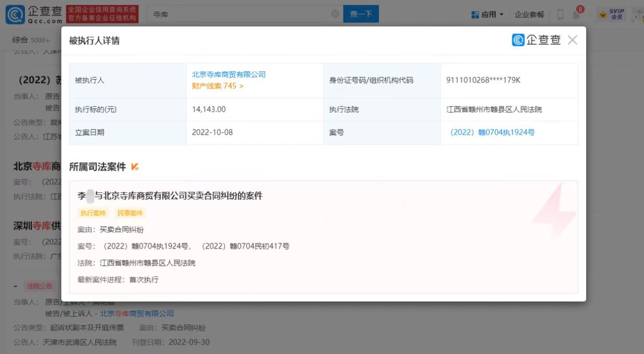The width and height of the screenshot is (644, 354).
Task: Click ID code 9111010268****179K
Action: coord(483,80)
